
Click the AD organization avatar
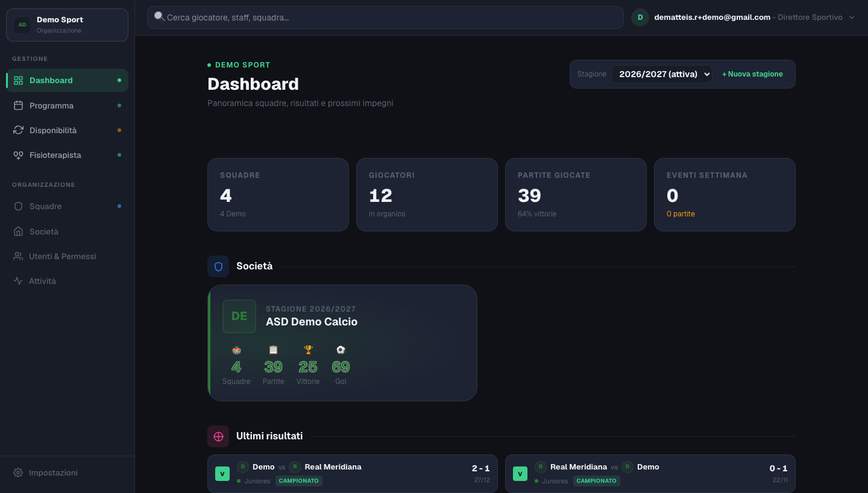click(x=22, y=25)
